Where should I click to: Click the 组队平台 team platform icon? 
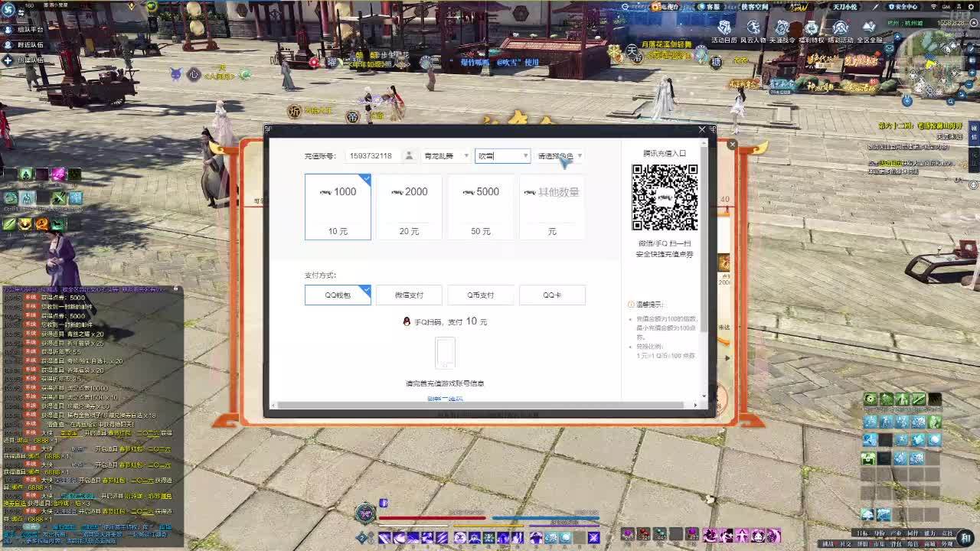[x=8, y=29]
